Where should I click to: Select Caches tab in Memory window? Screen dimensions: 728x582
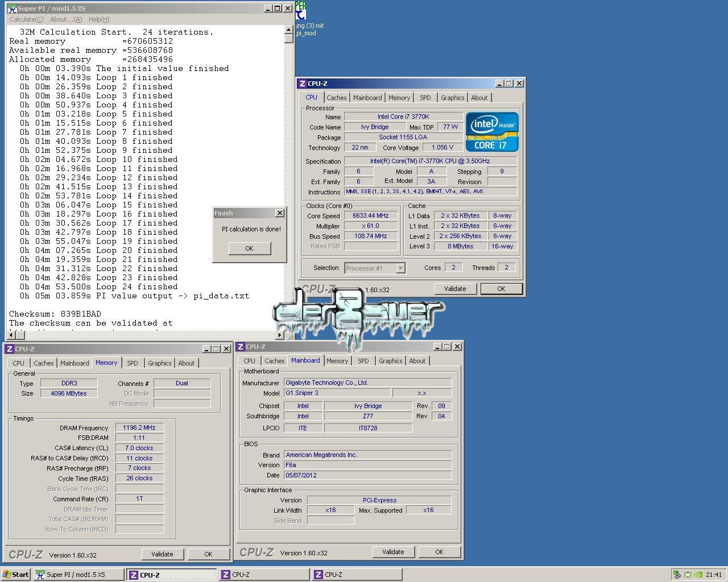[44, 363]
